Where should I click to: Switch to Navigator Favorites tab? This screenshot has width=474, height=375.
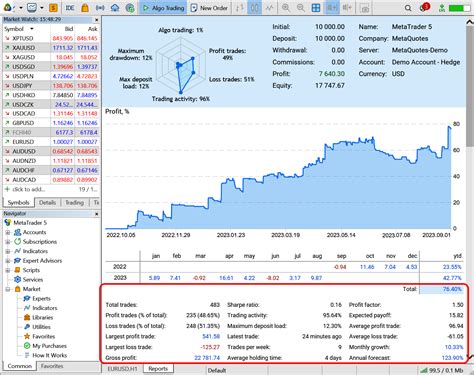click(x=52, y=366)
